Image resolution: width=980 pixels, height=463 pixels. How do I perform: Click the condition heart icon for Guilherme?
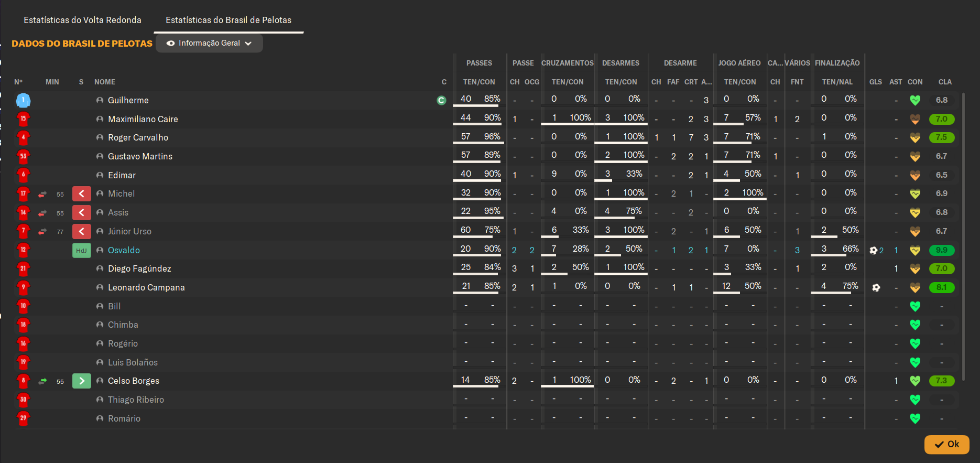click(x=915, y=100)
